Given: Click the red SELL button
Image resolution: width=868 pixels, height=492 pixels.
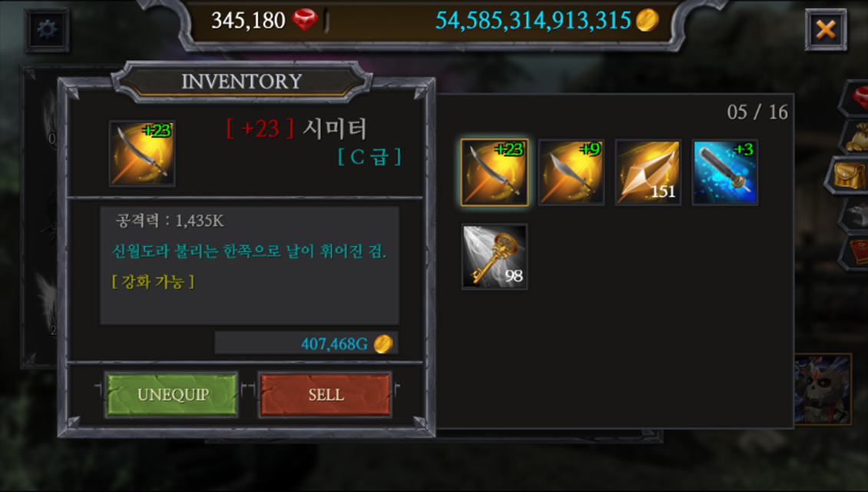Looking at the screenshot, I should [x=326, y=394].
